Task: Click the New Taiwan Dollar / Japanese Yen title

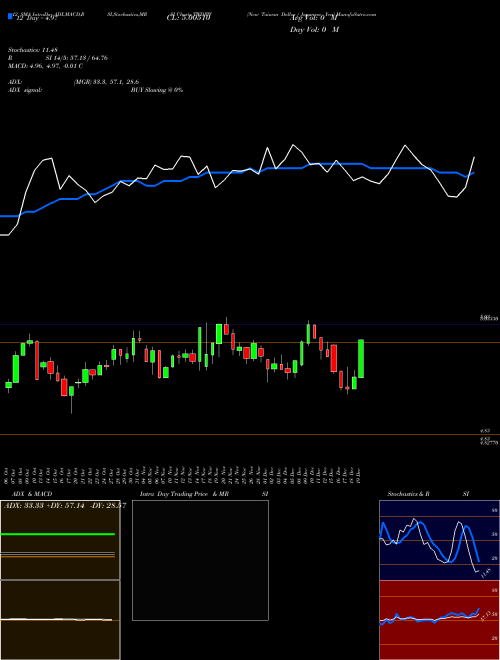Action: point(293,14)
